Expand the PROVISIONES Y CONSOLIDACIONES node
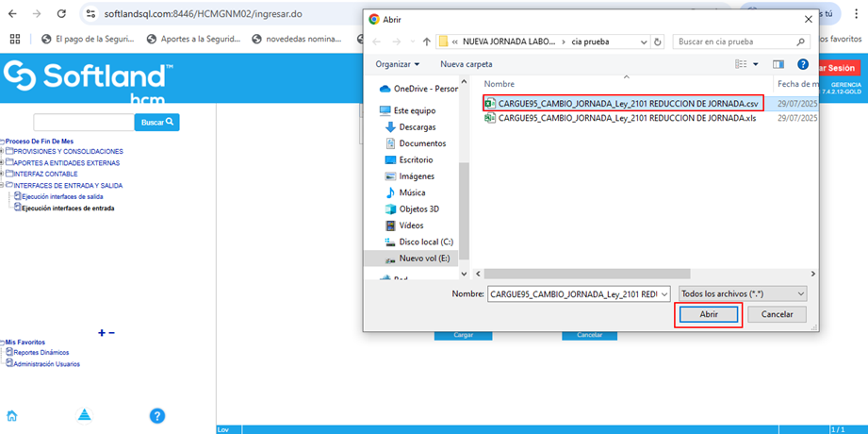868x434 pixels. tap(3, 151)
